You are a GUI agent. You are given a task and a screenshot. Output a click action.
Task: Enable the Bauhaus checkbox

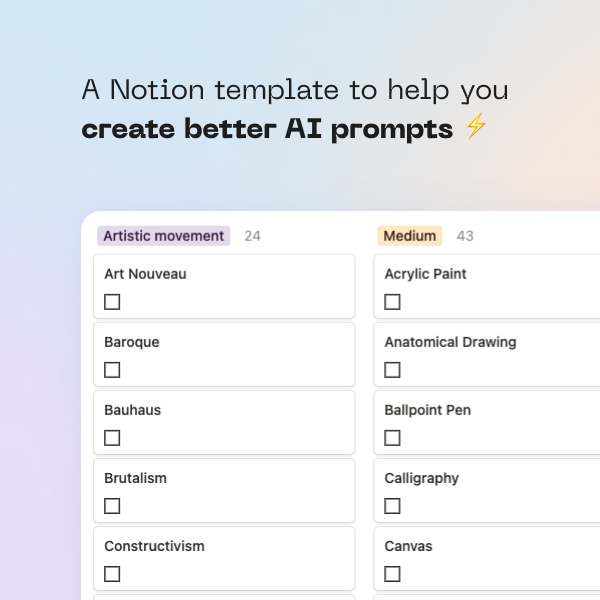112,438
